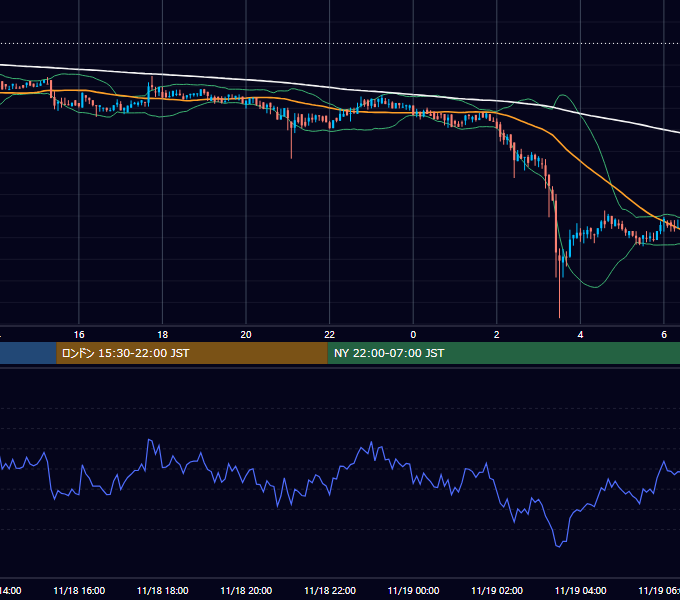Click the "0" midnight label on price chart axis

413,335
